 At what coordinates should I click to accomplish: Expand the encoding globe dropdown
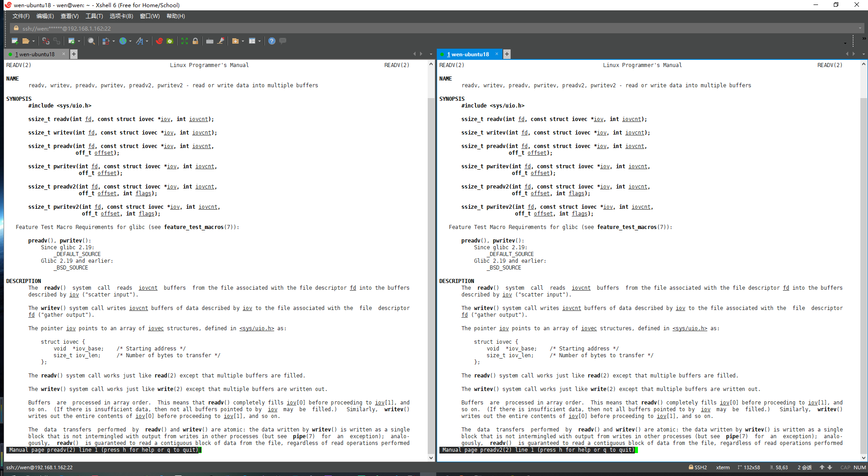click(x=131, y=41)
